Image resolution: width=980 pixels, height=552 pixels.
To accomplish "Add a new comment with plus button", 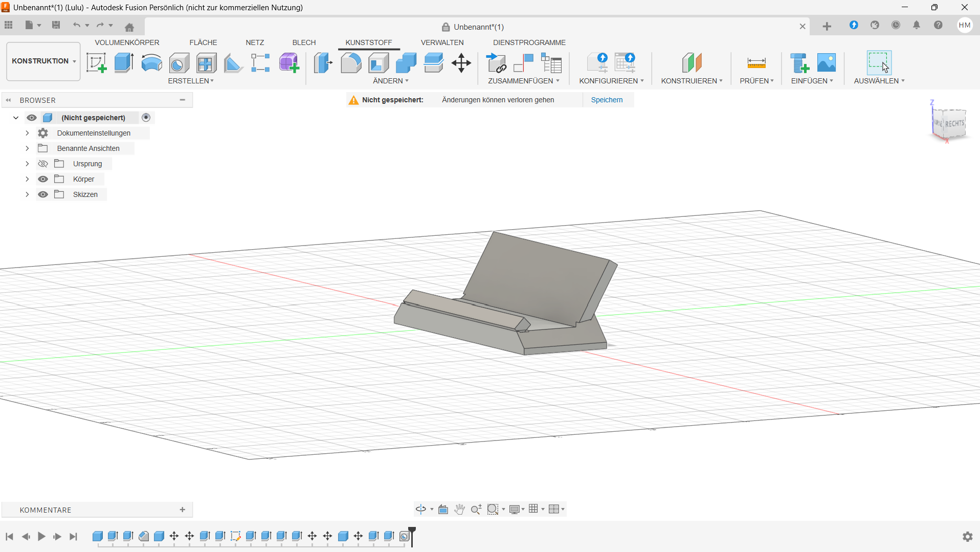I will point(183,510).
